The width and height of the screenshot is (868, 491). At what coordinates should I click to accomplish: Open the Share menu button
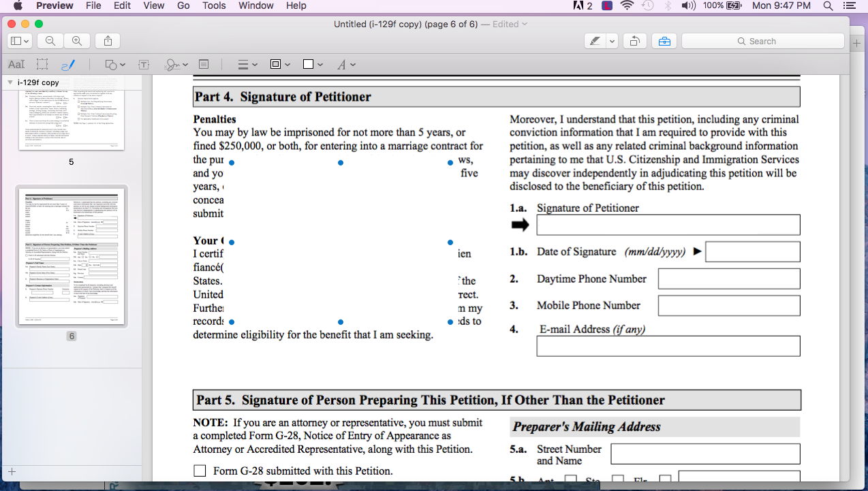coord(108,41)
